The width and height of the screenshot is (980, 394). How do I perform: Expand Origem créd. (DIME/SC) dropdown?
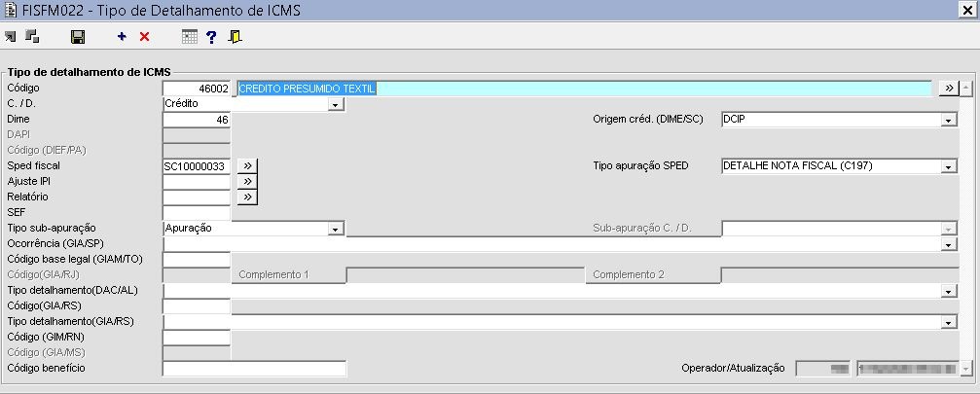[x=949, y=120]
